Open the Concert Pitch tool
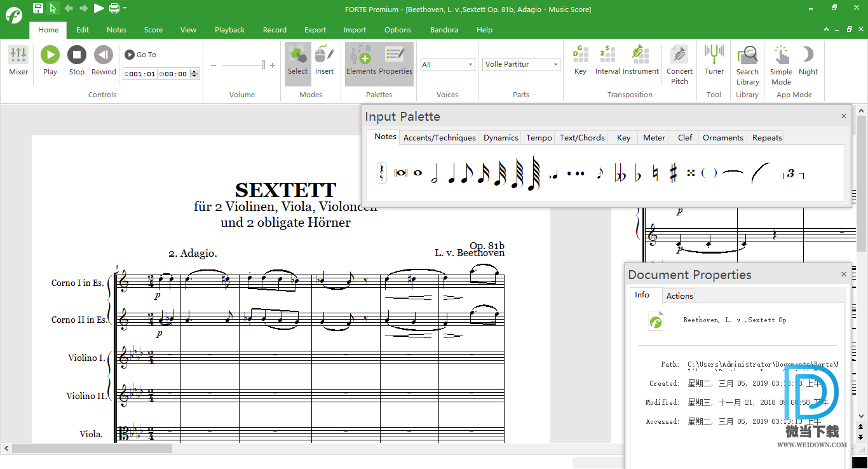The width and height of the screenshot is (868, 469). pos(679,65)
